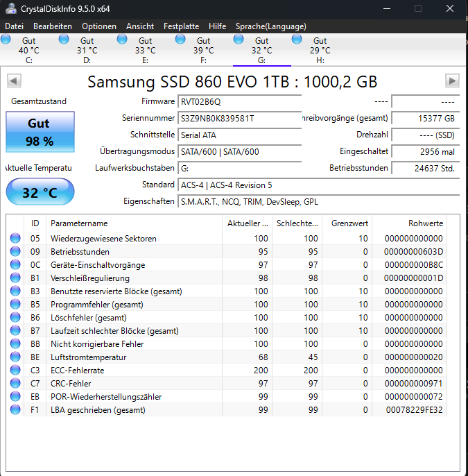This screenshot has height=476, width=468.
Task: Click the Schnittstelle field Serial ATA
Action: [x=240, y=135]
